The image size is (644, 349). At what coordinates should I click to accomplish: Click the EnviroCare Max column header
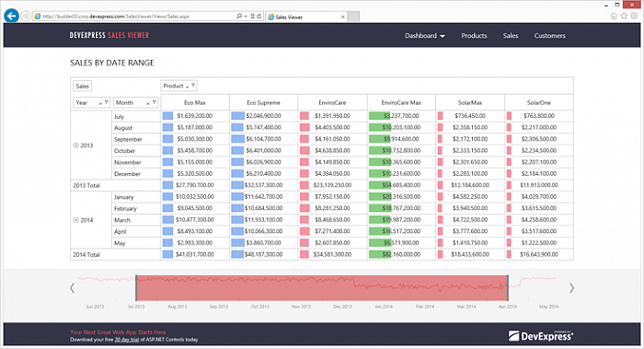(x=401, y=103)
